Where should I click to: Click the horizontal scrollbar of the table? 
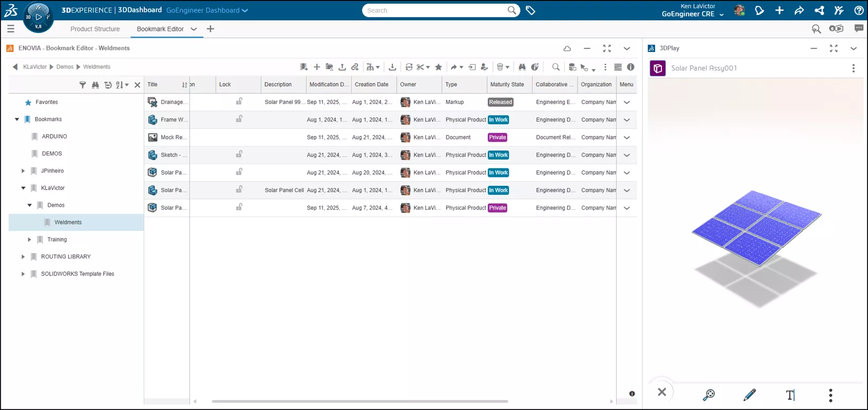pyautogui.click(x=360, y=402)
